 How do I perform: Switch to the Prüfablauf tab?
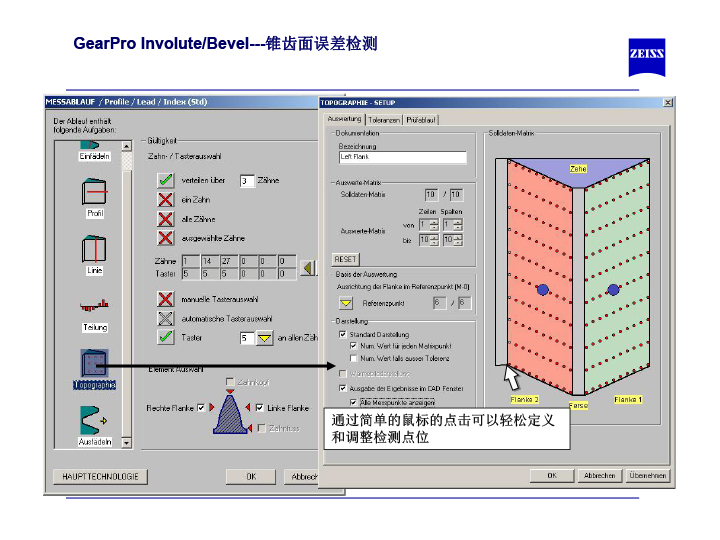click(x=421, y=120)
